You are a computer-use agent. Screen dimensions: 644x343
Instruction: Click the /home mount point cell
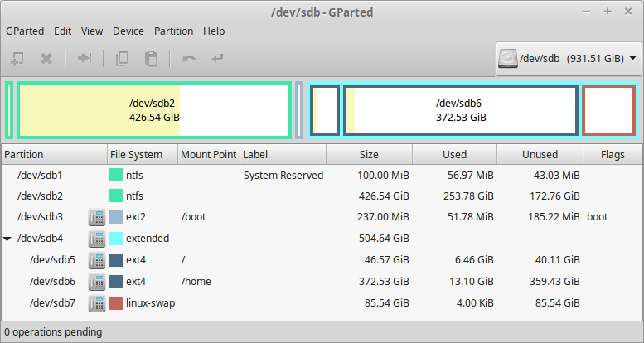[x=196, y=282]
